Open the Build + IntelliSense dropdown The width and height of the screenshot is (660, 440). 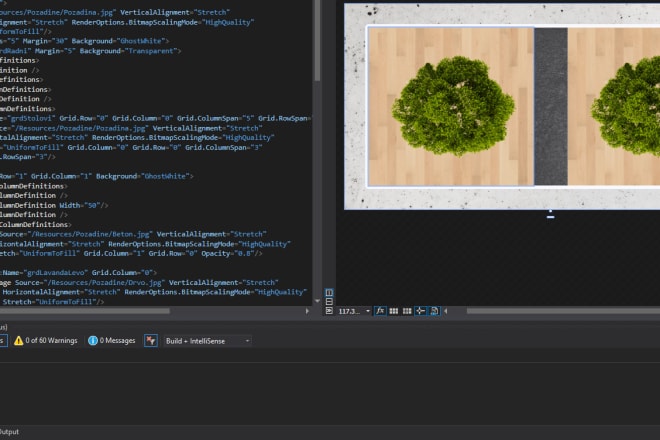tap(208, 341)
